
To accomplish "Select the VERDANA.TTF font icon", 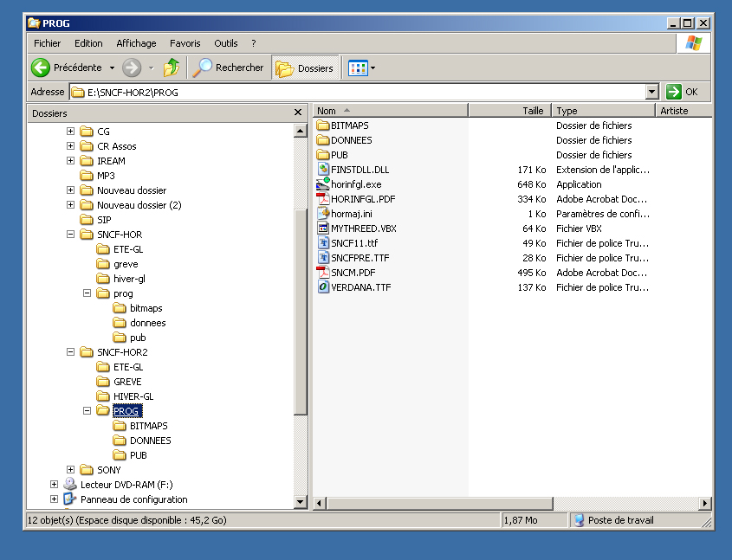I will pyautogui.click(x=323, y=286).
